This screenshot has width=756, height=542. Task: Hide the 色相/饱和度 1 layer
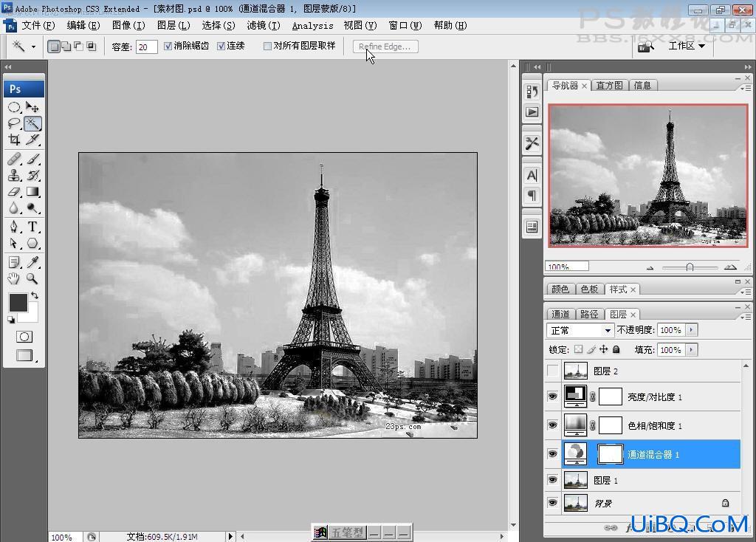pos(552,425)
